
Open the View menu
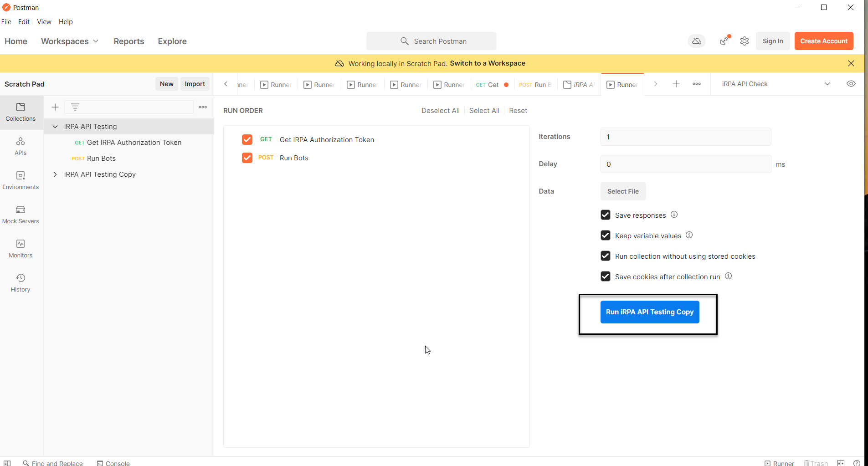[44, 22]
